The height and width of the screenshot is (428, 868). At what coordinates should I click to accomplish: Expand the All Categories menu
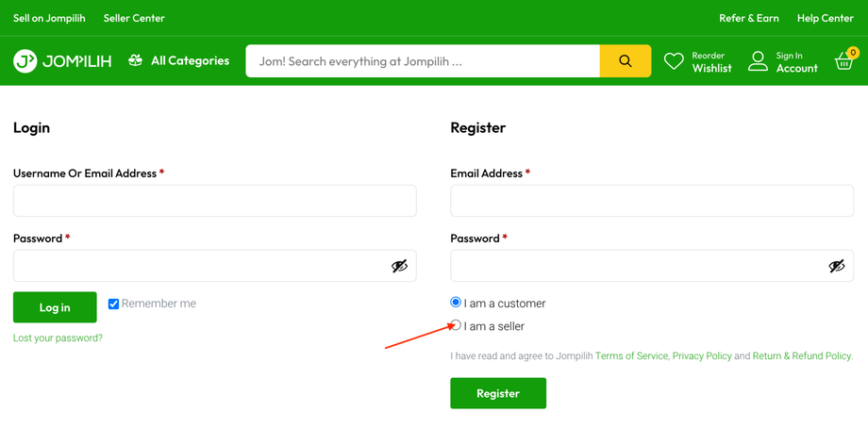pos(190,60)
